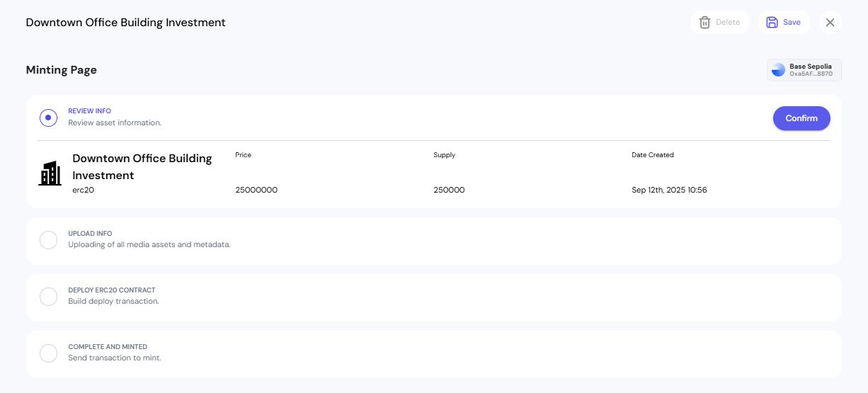Click the 'DEPLOY ERC20 CONTRACT' step title
This screenshot has width=868, height=393.
(x=112, y=290)
